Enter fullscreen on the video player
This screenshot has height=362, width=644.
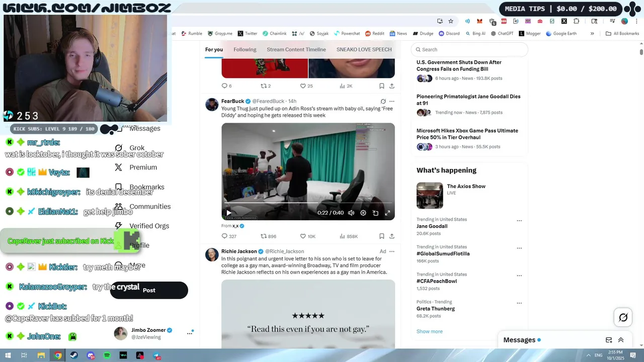click(387, 213)
